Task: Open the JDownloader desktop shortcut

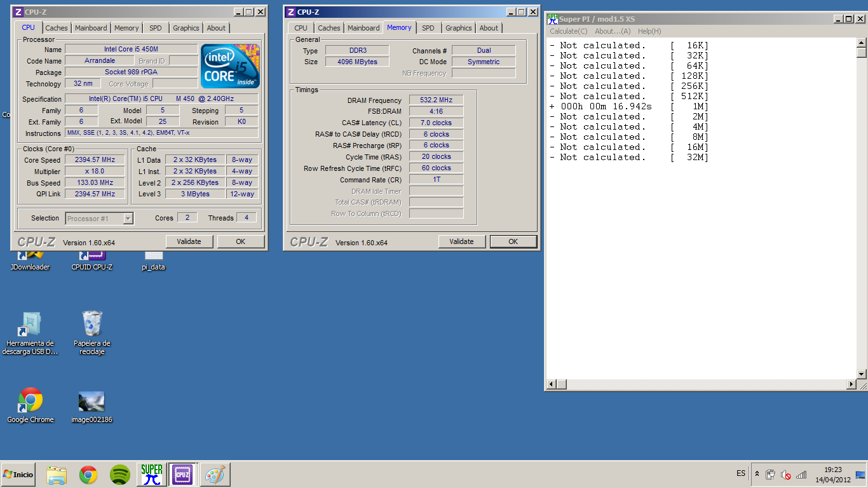Action: 30,261
